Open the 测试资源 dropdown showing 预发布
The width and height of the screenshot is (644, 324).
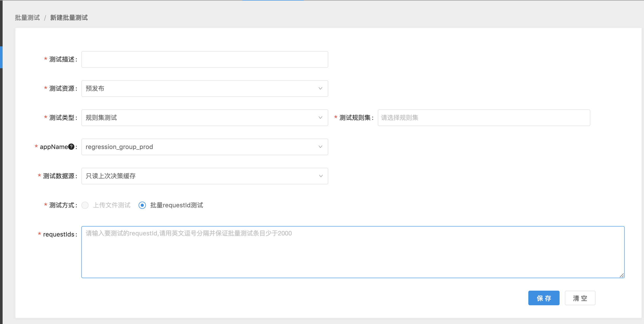click(205, 89)
